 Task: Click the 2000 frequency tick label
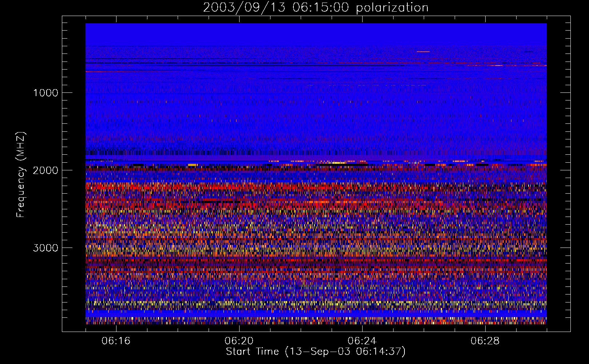coord(46,170)
